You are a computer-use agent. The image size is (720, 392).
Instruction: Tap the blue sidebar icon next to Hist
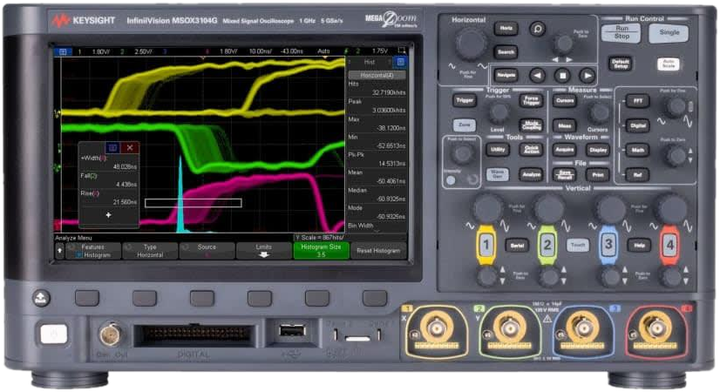(x=400, y=62)
